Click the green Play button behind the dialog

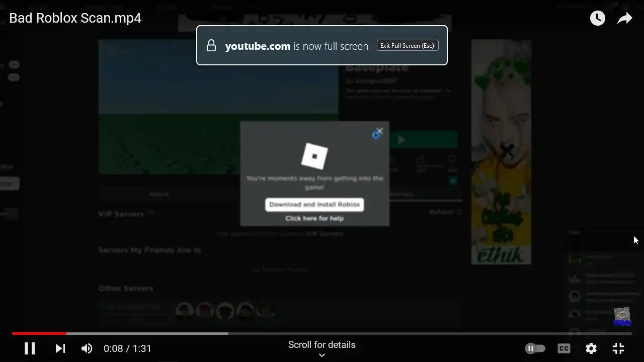click(423, 140)
